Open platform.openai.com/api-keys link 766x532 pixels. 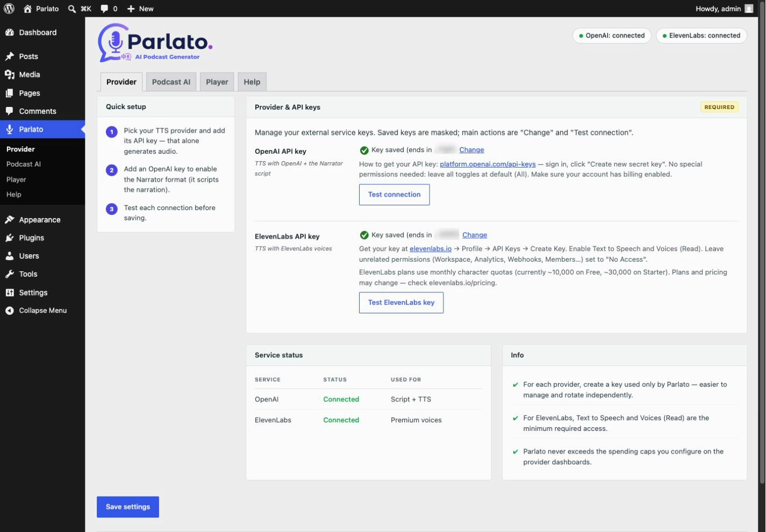488,164
